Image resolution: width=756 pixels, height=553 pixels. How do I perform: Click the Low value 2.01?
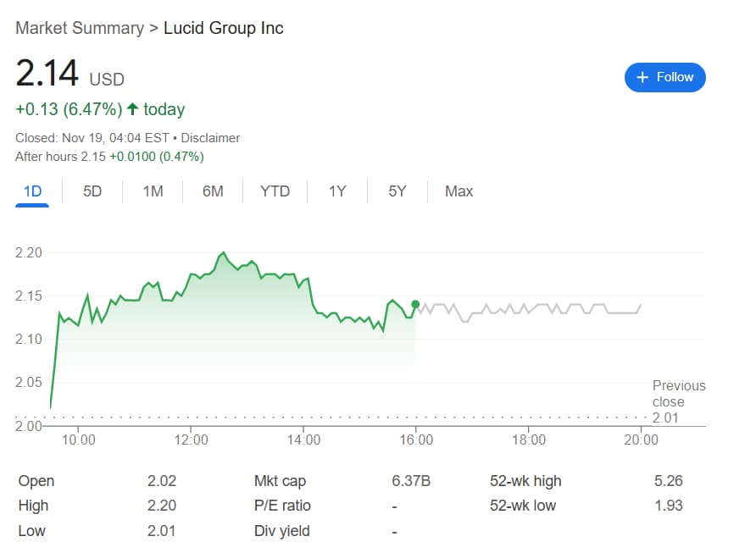point(161,531)
